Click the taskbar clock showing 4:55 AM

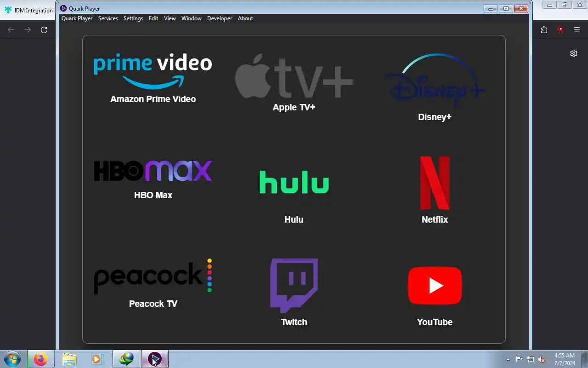pos(565,359)
